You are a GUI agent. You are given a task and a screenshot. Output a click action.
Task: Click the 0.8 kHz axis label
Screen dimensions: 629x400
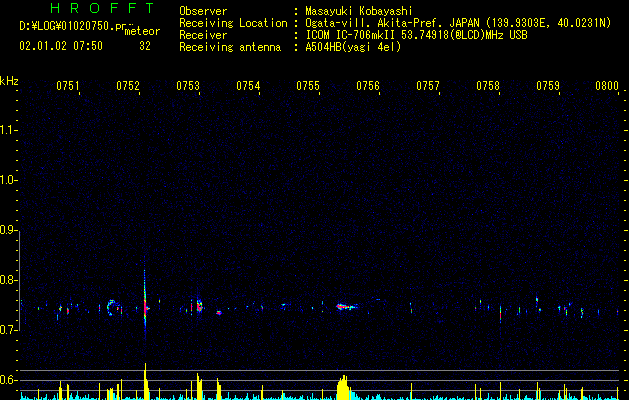click(x=8, y=280)
